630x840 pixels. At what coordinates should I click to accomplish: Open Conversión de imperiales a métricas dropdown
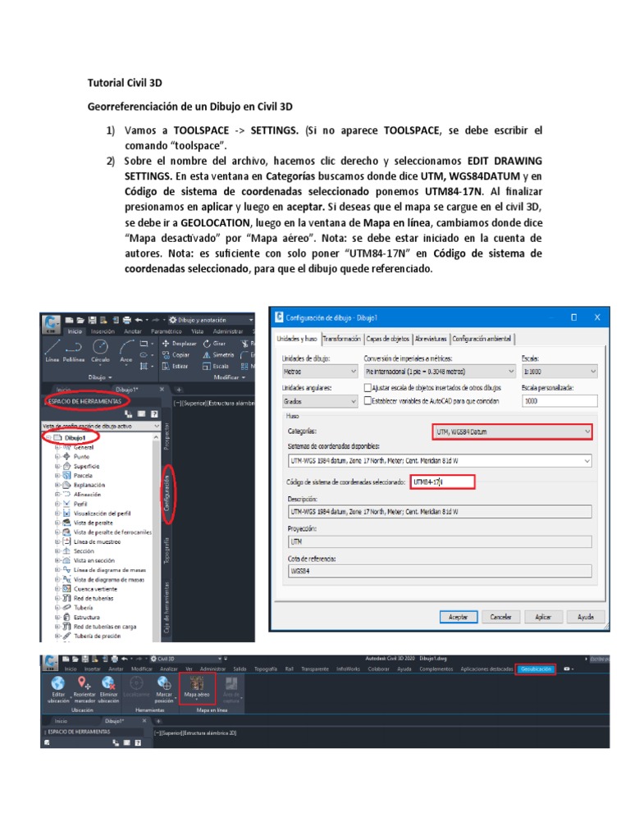click(440, 372)
